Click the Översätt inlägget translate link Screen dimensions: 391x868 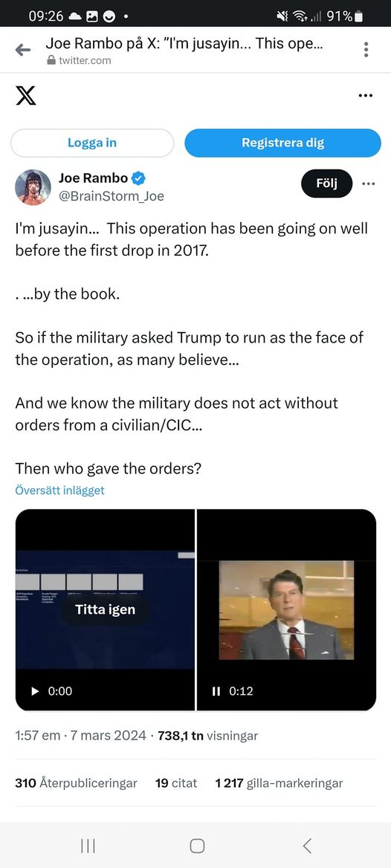(59, 490)
